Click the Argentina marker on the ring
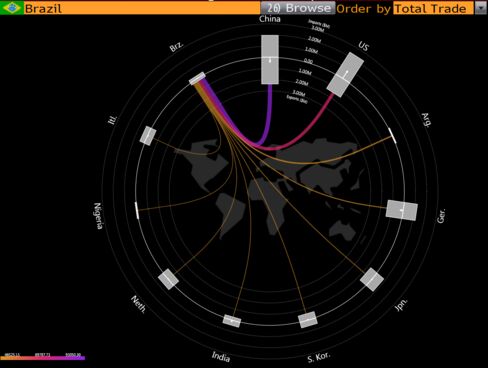 [x=393, y=135]
